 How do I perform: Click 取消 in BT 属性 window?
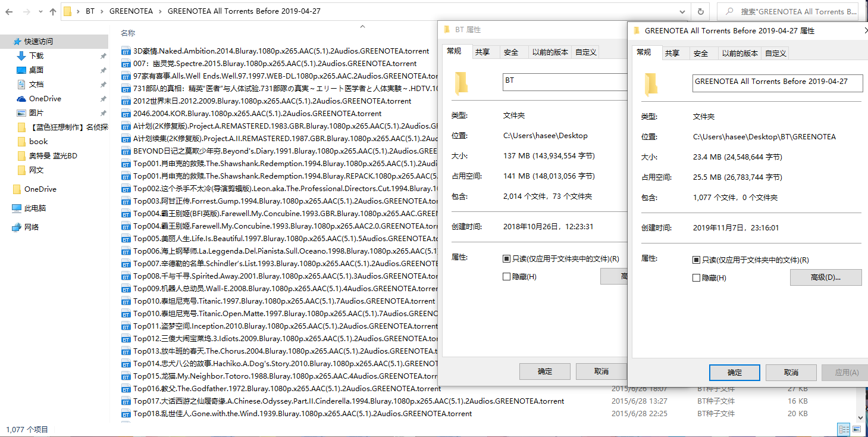(601, 372)
